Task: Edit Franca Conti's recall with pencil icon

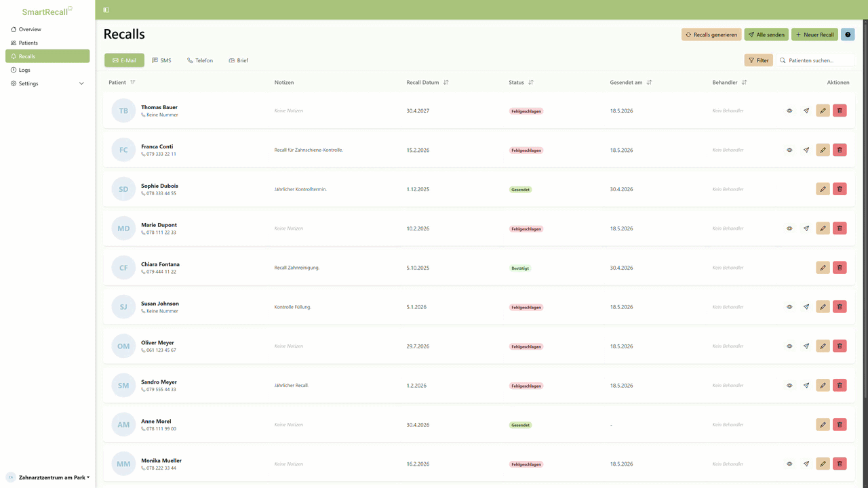Action: [823, 150]
